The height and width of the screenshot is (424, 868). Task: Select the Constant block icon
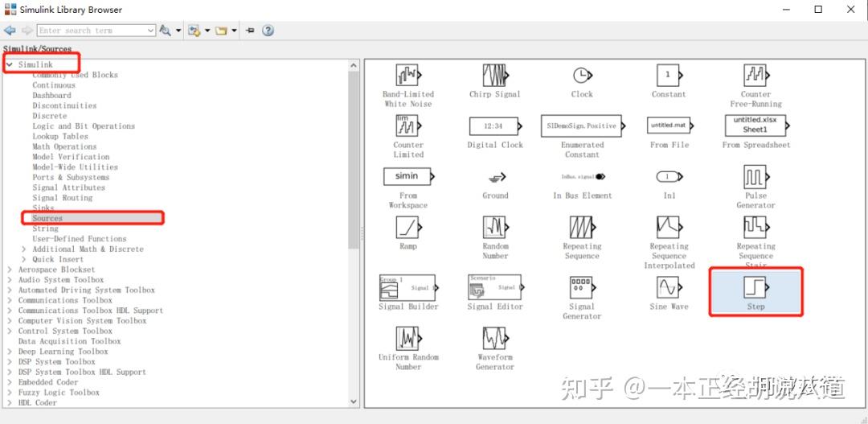pos(669,75)
